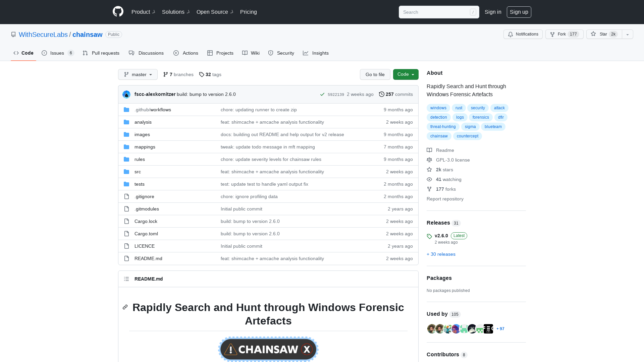Open folder icon for analysis directory
The image size is (644, 362).
[126, 122]
